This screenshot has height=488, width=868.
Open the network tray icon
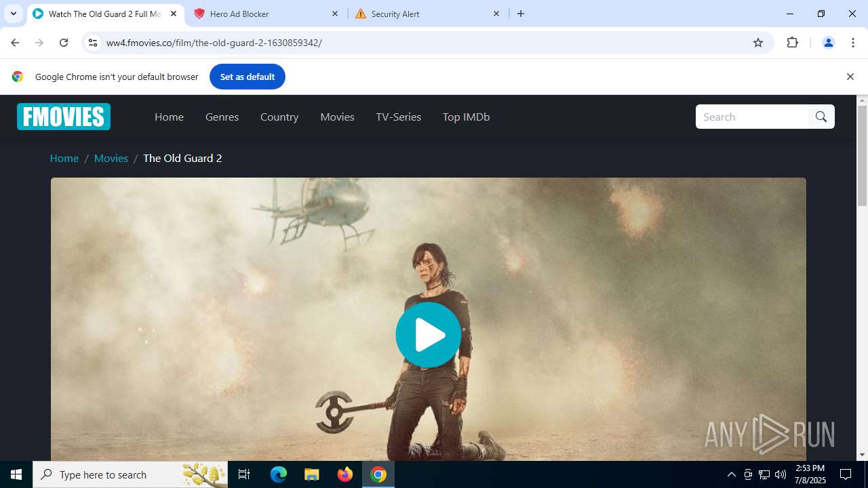point(764,474)
